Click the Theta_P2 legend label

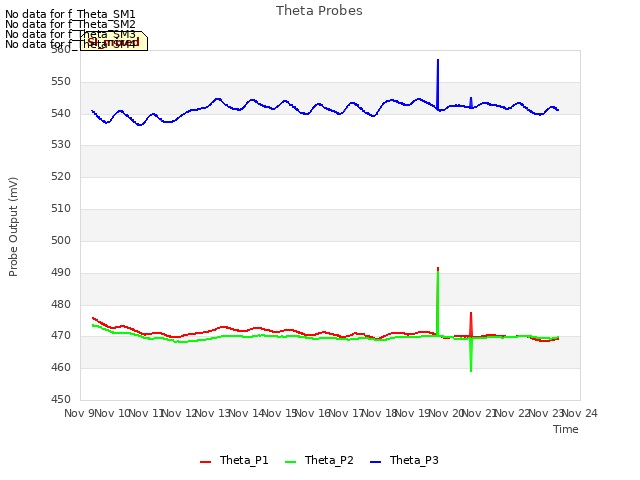click(x=329, y=460)
